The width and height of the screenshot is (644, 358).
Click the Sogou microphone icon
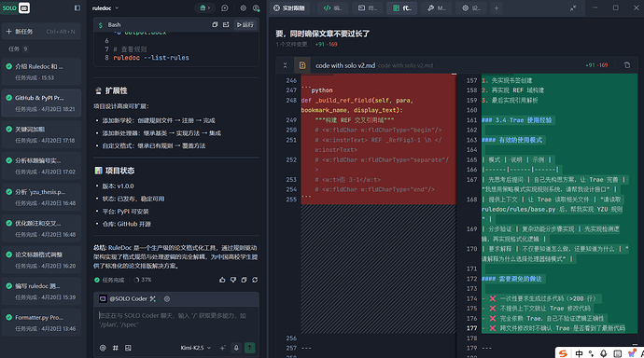[603, 353]
